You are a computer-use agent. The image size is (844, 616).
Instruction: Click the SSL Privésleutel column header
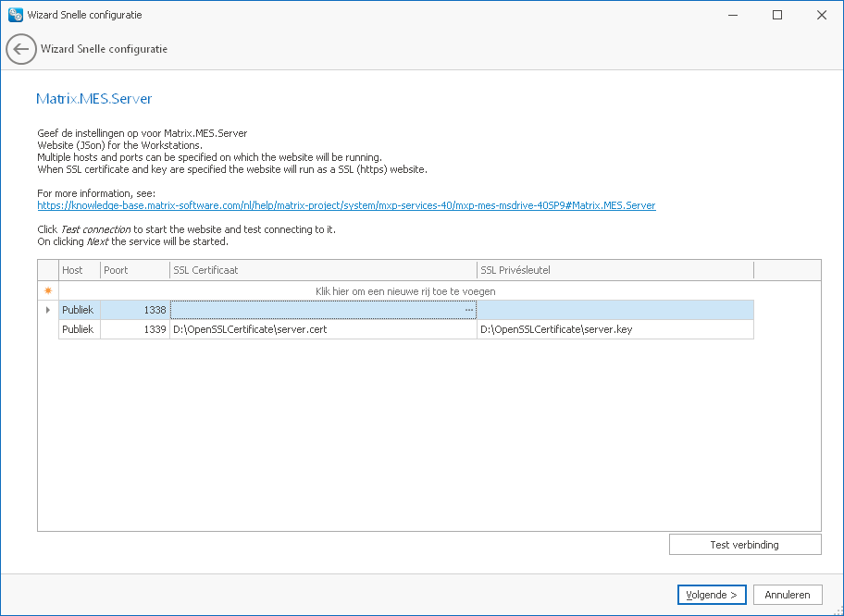point(615,270)
